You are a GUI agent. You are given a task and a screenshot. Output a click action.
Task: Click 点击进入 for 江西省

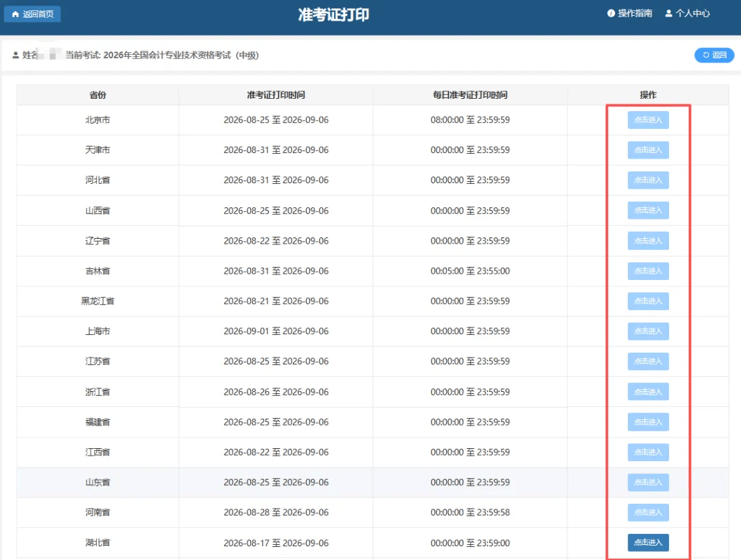click(648, 452)
